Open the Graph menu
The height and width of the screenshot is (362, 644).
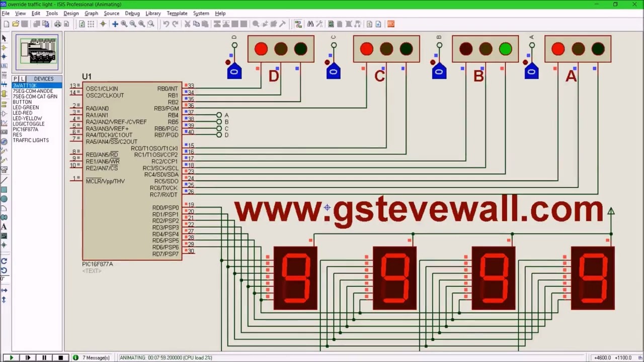tap(91, 14)
